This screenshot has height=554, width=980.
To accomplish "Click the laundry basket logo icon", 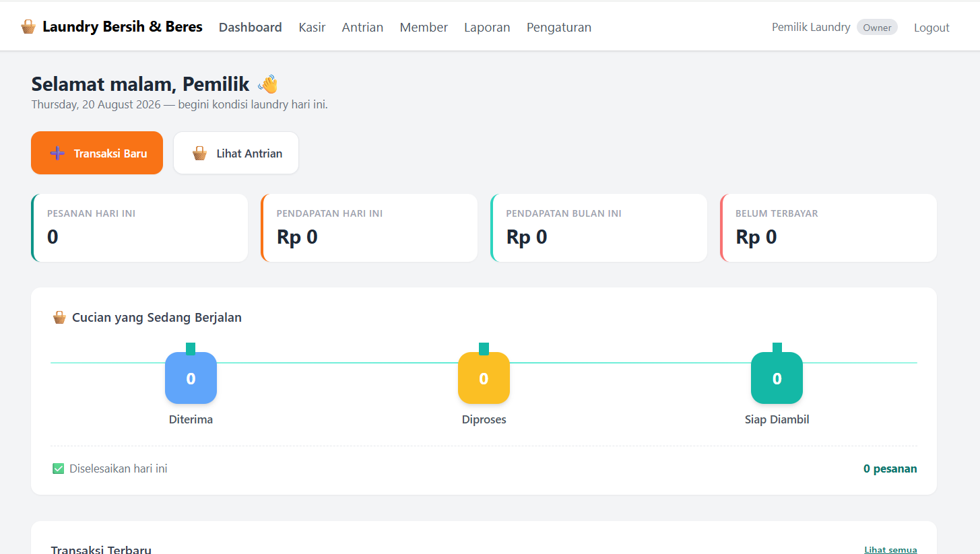I will (28, 27).
